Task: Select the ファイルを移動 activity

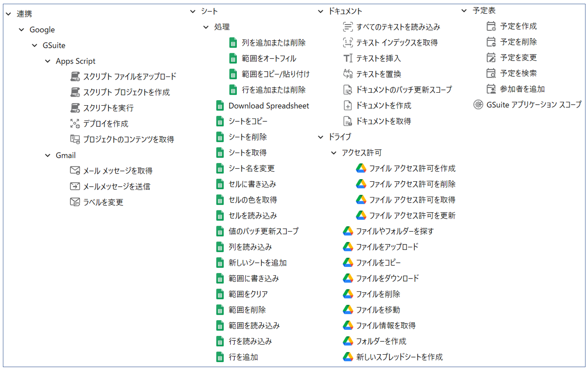Action: point(378,310)
